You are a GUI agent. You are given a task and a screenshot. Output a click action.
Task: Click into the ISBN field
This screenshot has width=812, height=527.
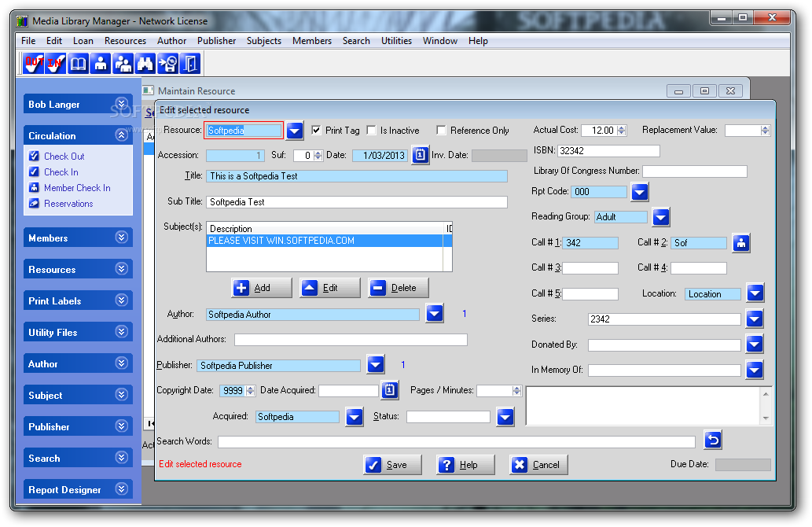click(608, 151)
